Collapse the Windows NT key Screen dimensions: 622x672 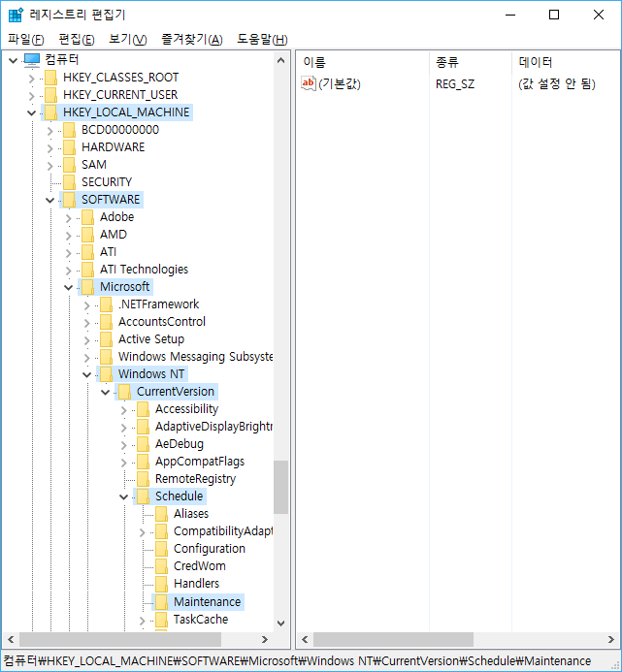pyautogui.click(x=86, y=374)
